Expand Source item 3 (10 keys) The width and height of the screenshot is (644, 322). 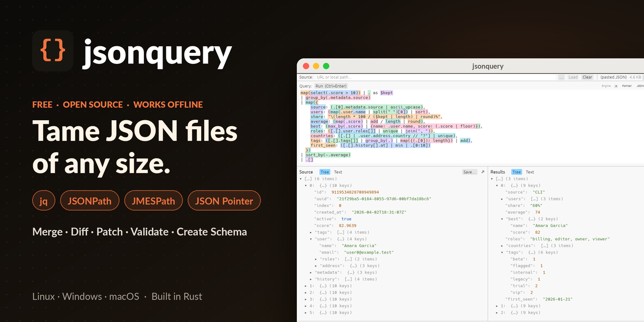[x=306, y=299]
